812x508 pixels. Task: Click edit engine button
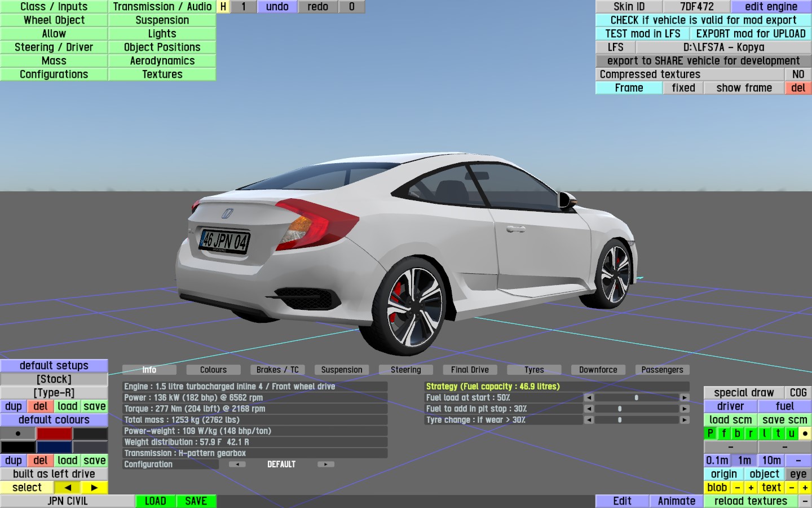pyautogui.click(x=771, y=7)
